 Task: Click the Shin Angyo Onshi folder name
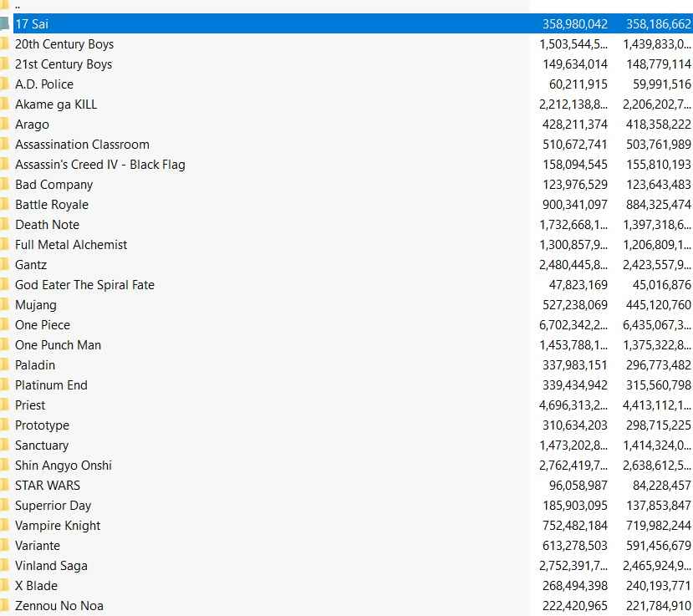coord(63,466)
